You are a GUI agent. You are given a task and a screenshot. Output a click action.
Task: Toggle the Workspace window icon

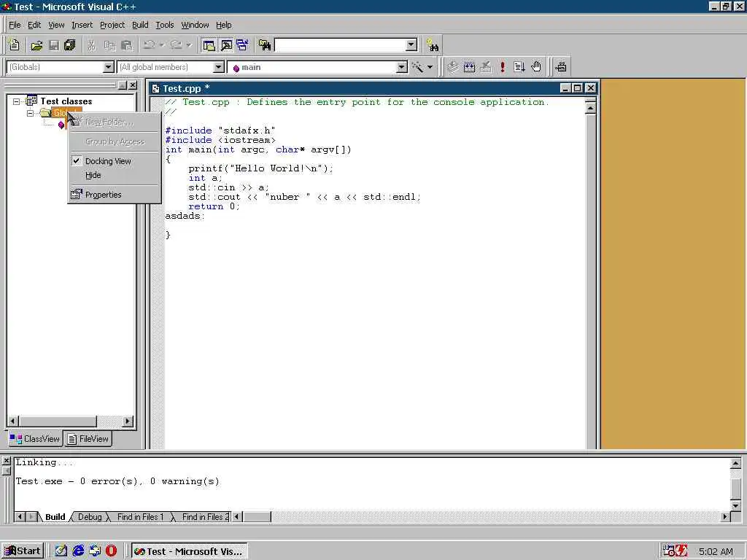tap(209, 45)
